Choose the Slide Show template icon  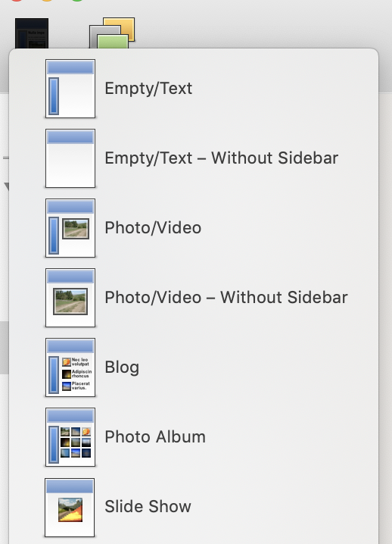click(70, 508)
